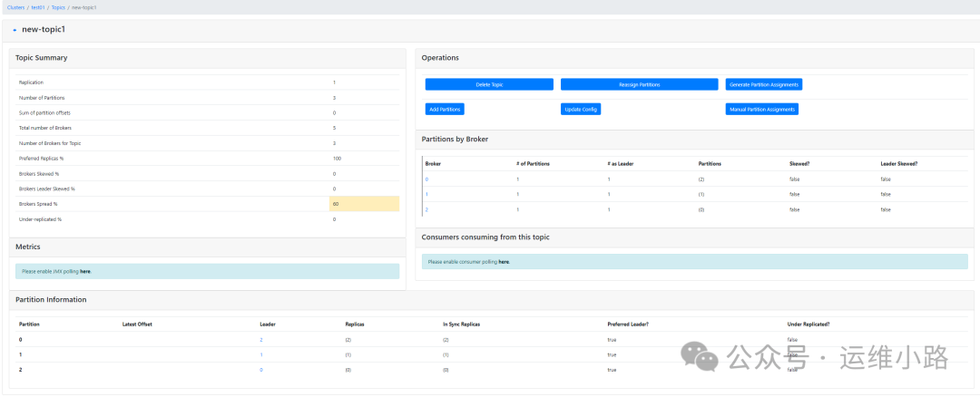This screenshot has width=980, height=397.
Task: Click the Total number of Brokers value 5
Action: click(334, 128)
